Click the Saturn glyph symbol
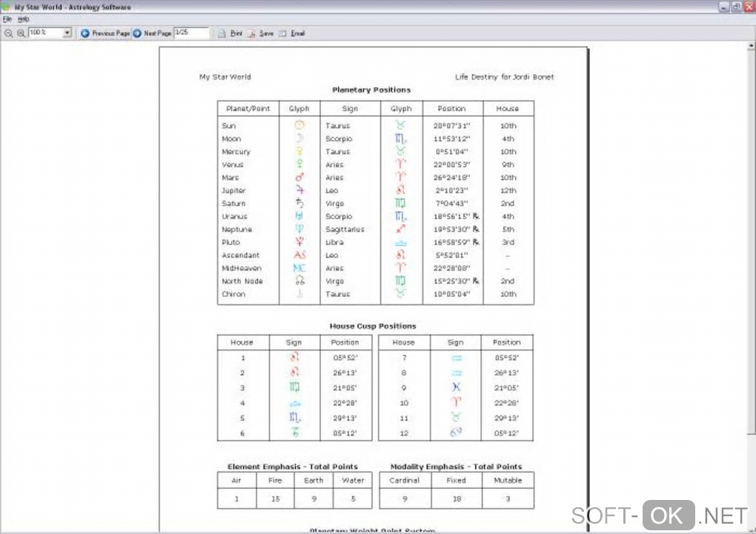Image resolution: width=756 pixels, height=534 pixels. 299,204
